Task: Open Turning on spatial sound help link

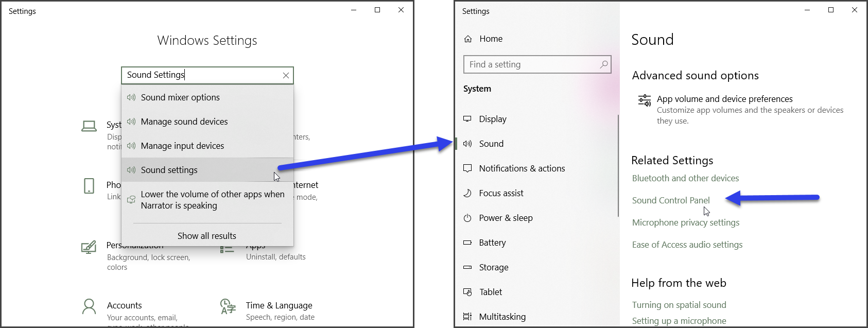Action: (679, 305)
